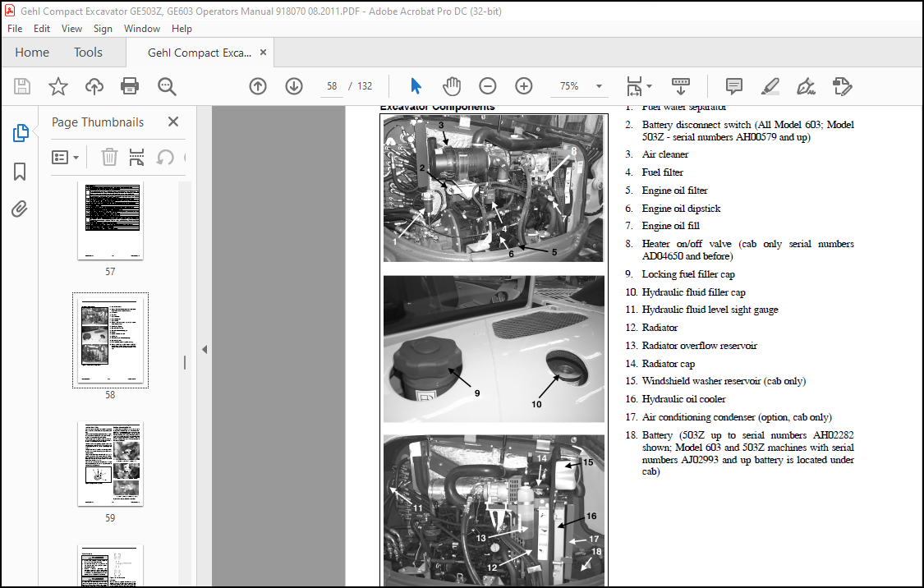The height and width of the screenshot is (588, 924).
Task: Open the Edit menu
Action: (x=42, y=28)
